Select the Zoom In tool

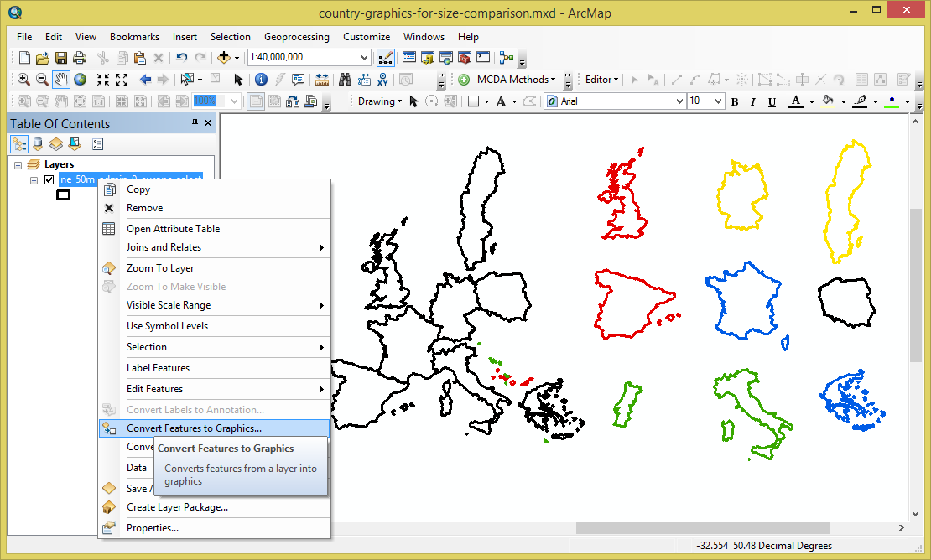pos(23,79)
